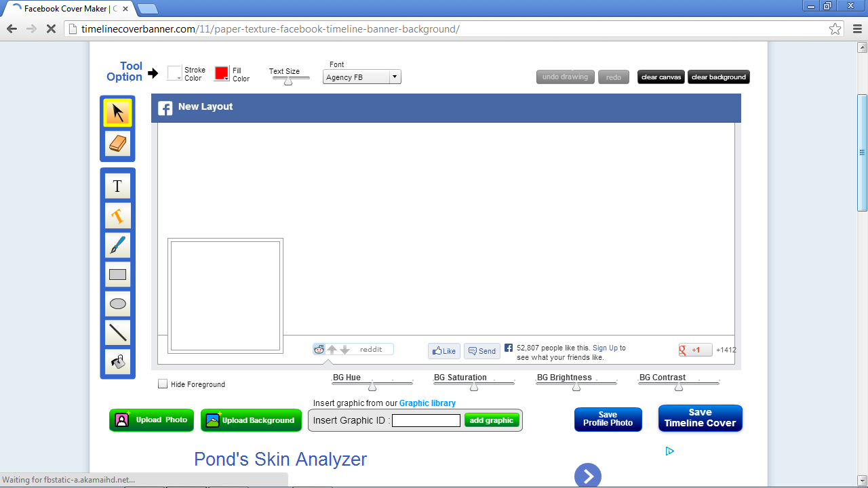Open the Pond's Skin Analyzer ad link

(280, 459)
